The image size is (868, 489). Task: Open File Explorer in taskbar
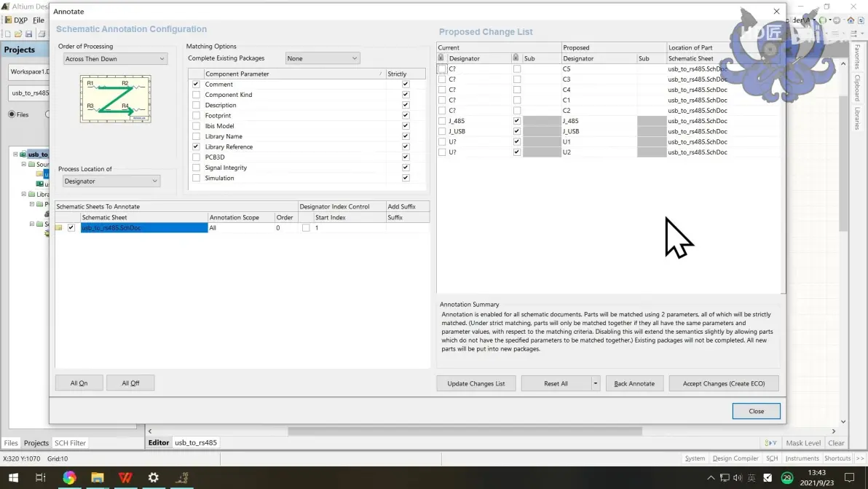coord(98,477)
